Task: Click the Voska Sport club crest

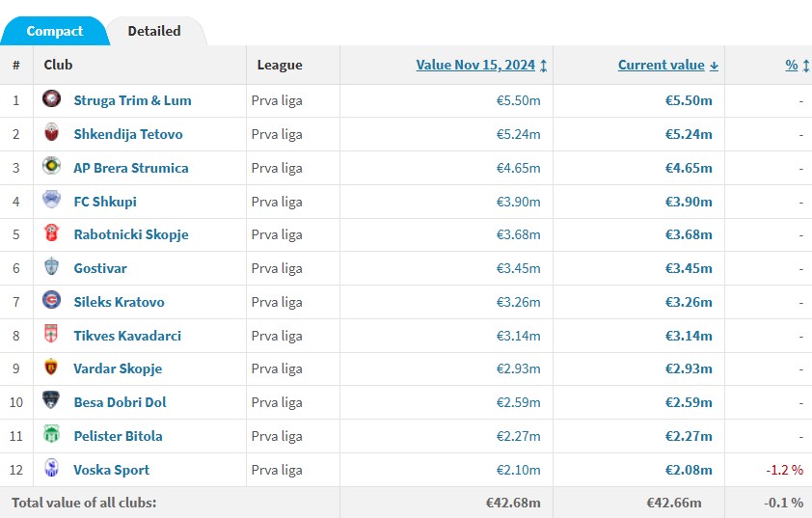Action: 51,469
